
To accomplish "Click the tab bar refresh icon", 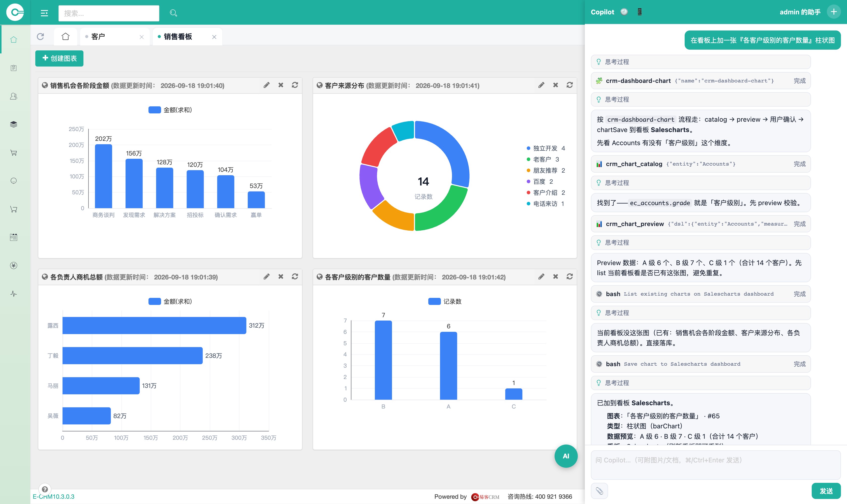I will coord(40,36).
